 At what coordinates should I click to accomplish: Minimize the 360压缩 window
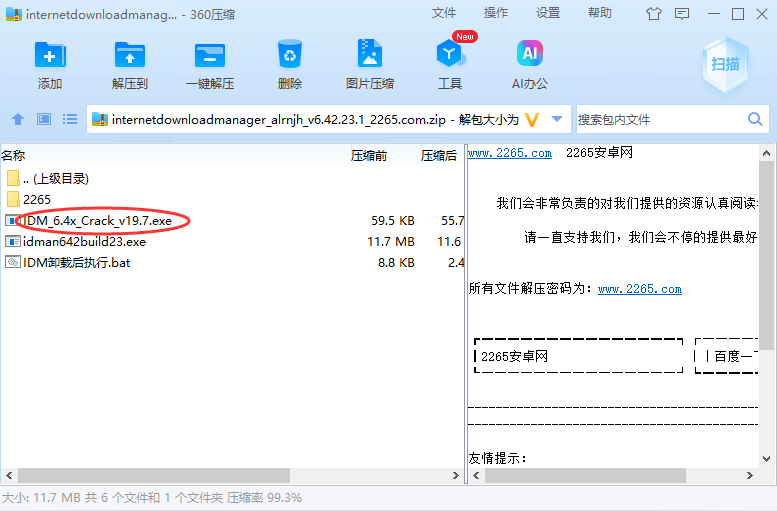pos(714,14)
